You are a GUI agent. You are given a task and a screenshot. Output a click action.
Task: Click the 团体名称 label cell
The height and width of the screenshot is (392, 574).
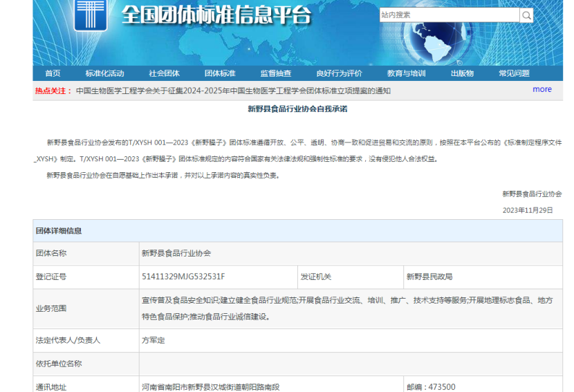[86, 253]
